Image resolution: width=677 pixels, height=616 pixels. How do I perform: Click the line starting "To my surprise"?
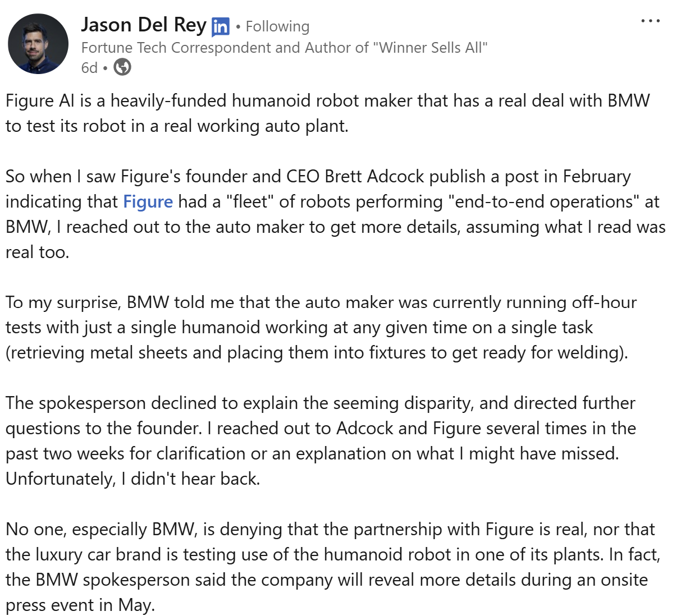click(321, 302)
